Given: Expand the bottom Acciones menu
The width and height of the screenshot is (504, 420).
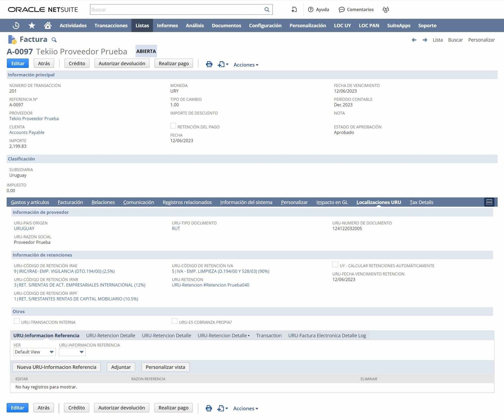Looking at the screenshot, I should (246, 408).
